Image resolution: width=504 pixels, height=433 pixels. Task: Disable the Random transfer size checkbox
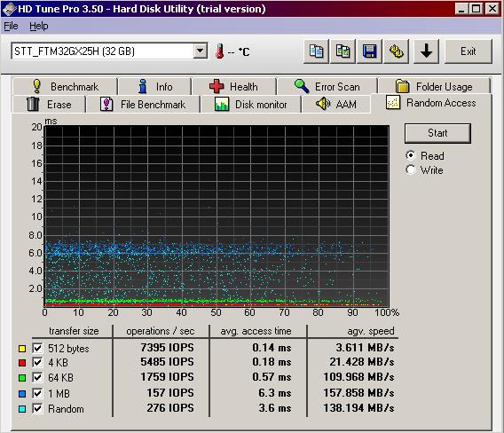click(37, 408)
